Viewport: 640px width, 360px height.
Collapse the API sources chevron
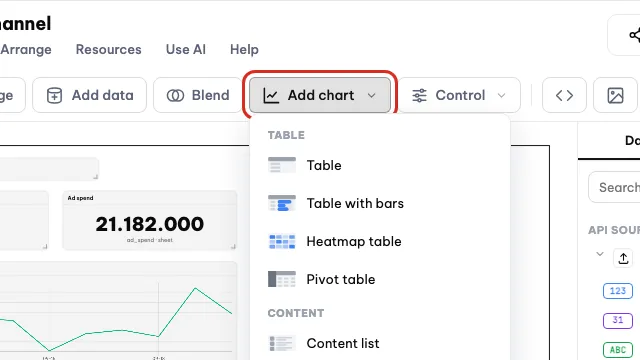click(x=600, y=254)
